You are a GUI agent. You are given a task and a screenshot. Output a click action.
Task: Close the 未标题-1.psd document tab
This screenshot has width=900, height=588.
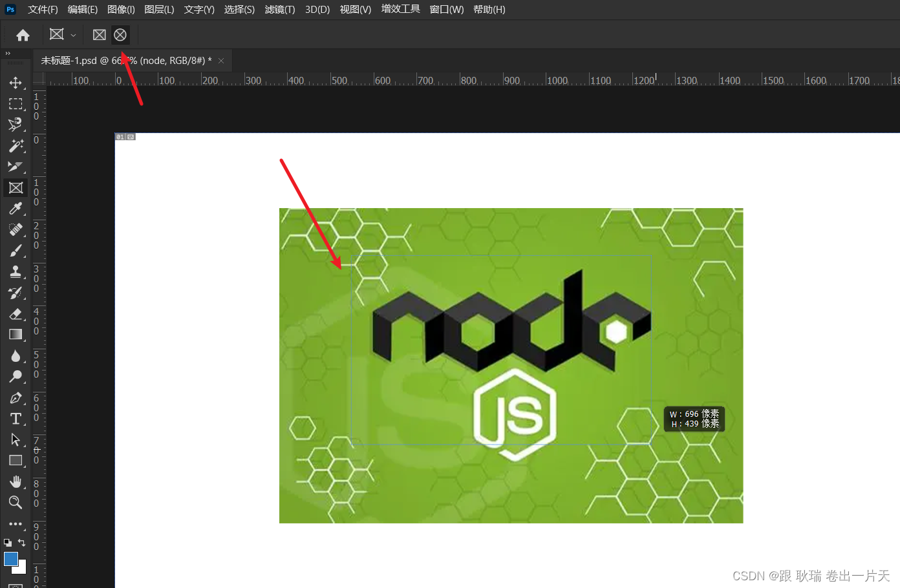click(221, 61)
